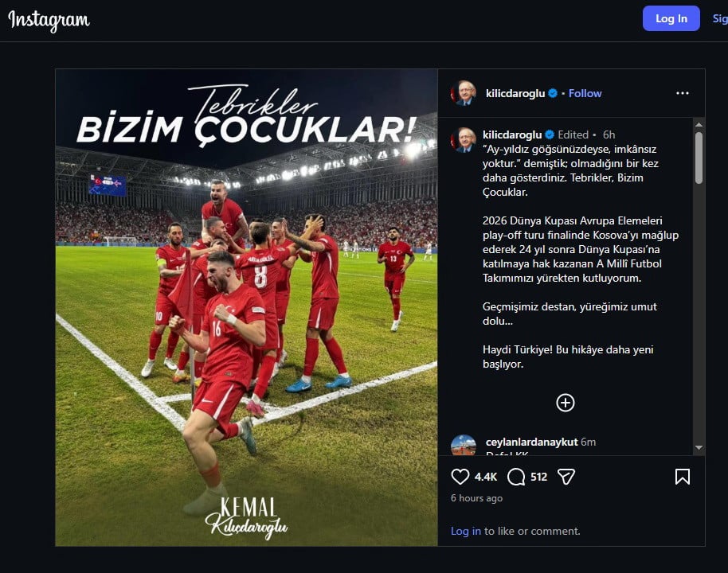The width and height of the screenshot is (728, 573).
Task: Like the post with the heart icon
Action: [x=460, y=477]
